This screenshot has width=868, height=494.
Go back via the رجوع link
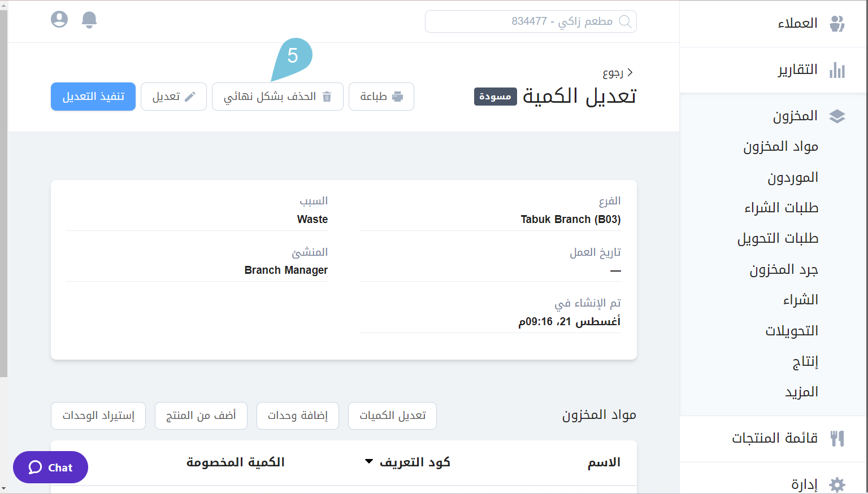618,73
